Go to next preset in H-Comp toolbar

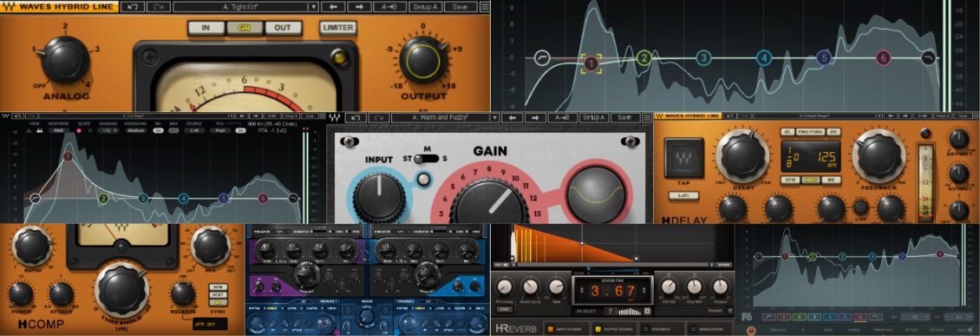coord(359,7)
